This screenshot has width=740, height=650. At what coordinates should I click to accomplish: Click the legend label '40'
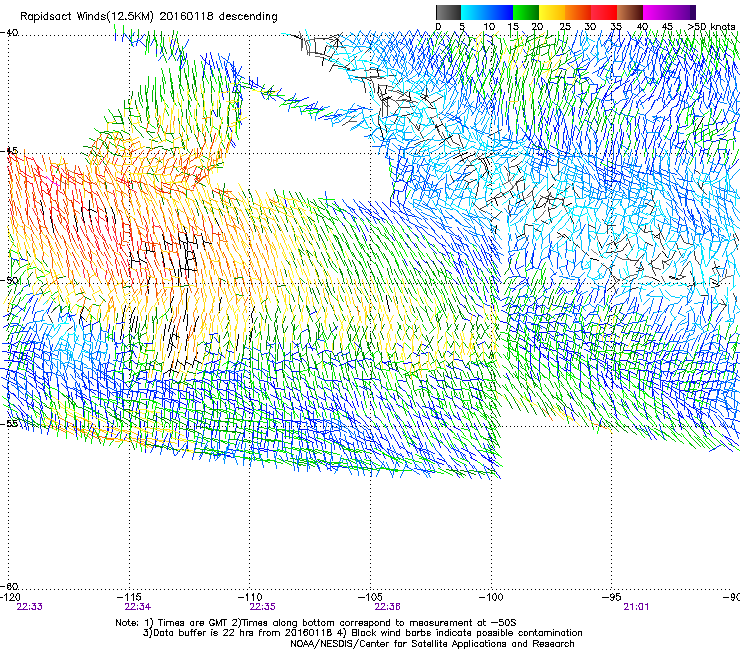click(x=642, y=27)
